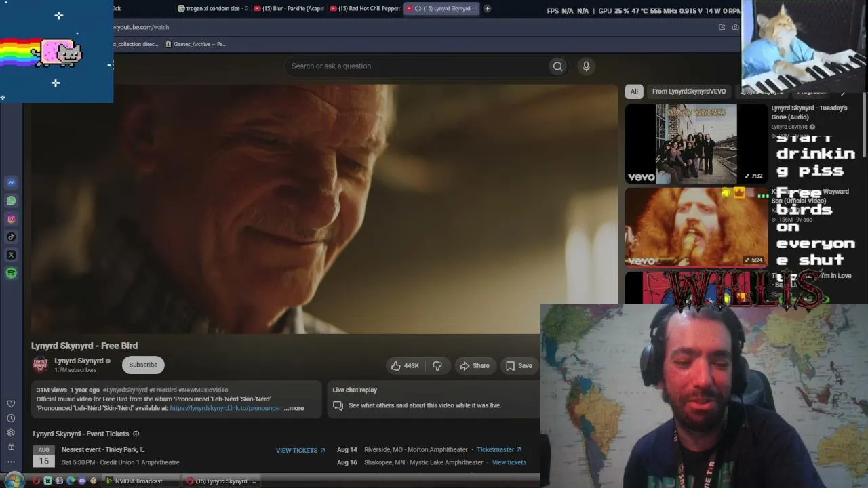
Task: Click the Lynyrd Skynyrd taskbar window button
Action: coord(222,481)
